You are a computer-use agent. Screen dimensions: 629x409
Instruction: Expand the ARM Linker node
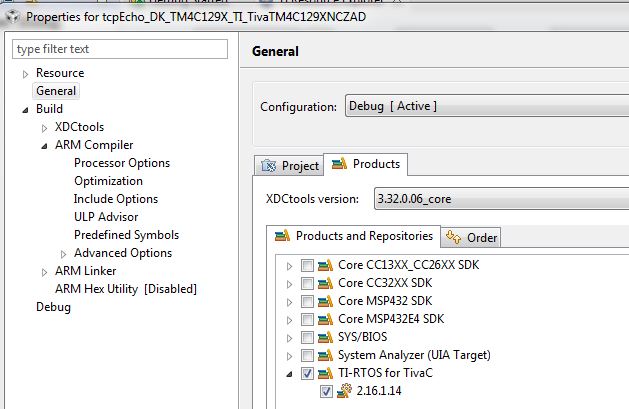click(45, 272)
